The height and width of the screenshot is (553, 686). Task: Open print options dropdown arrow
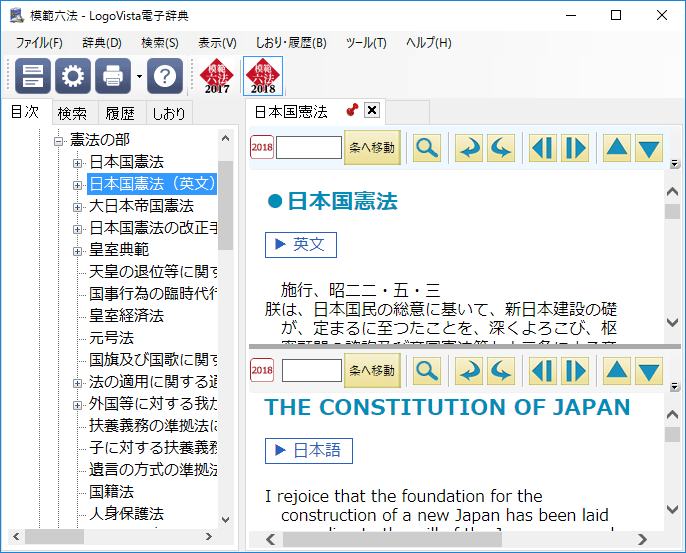139,76
